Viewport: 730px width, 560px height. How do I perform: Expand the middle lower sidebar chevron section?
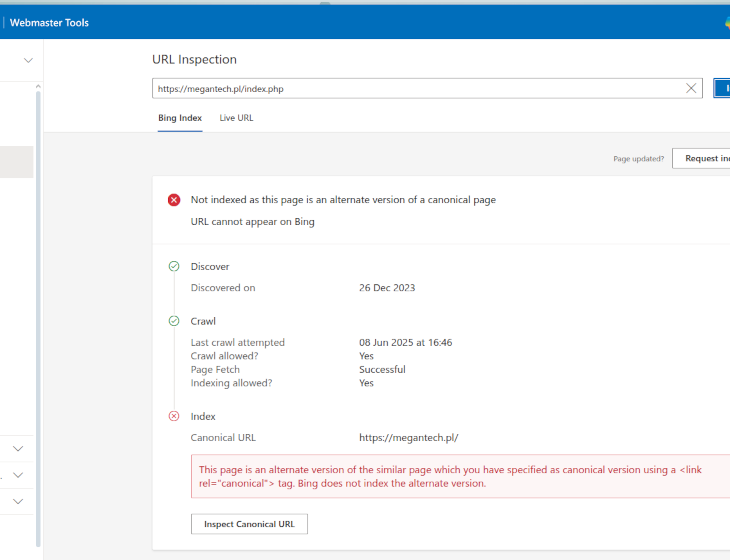18,475
